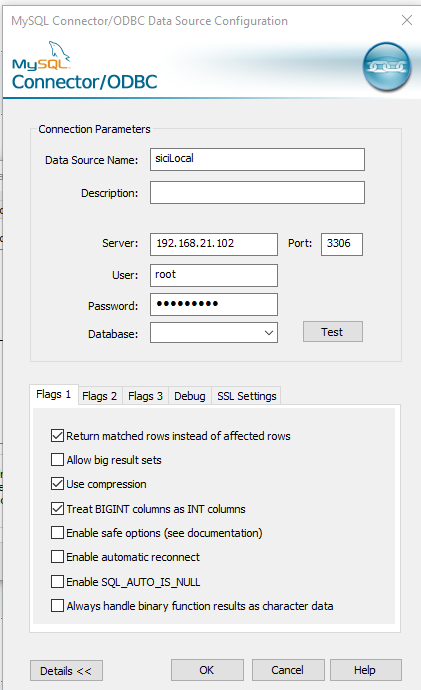Enable Always handle binary function results as character data
This screenshot has width=421, height=690.
[x=57, y=606]
